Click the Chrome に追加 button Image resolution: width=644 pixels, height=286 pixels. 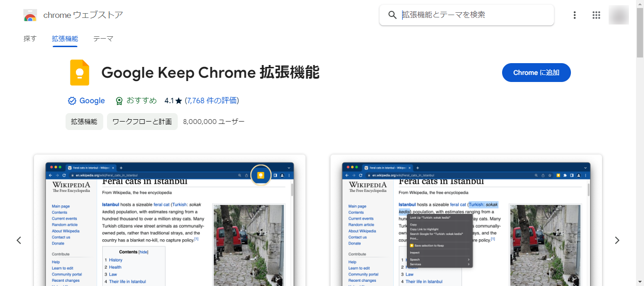coord(536,73)
